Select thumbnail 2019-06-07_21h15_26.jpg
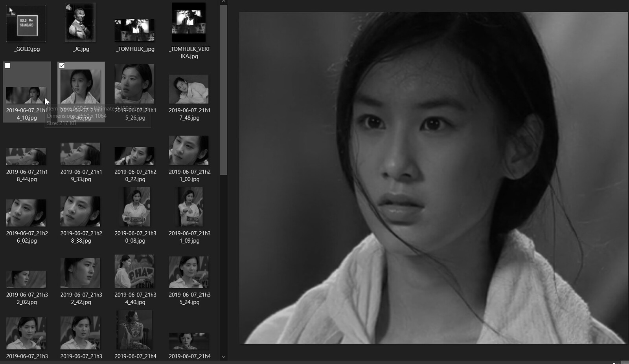The height and width of the screenshot is (364, 629). [x=134, y=84]
